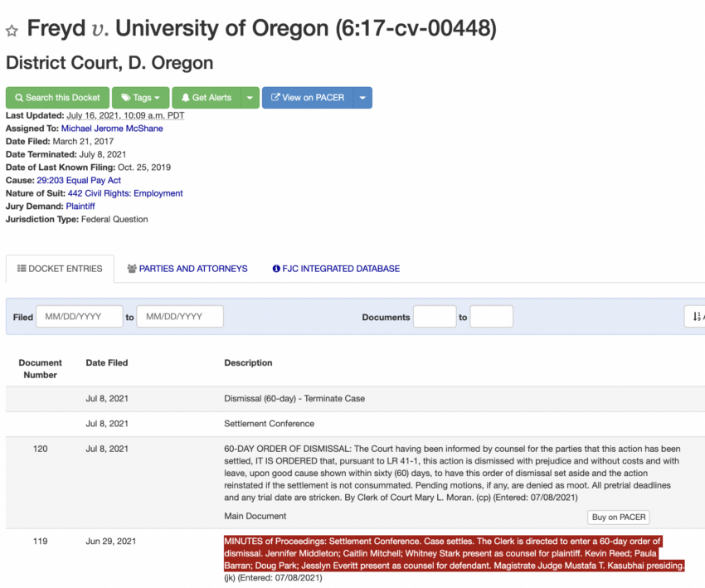Click the highlighted MINUTES of Proceedings text
Image resolution: width=705 pixels, height=588 pixels.
(455, 553)
